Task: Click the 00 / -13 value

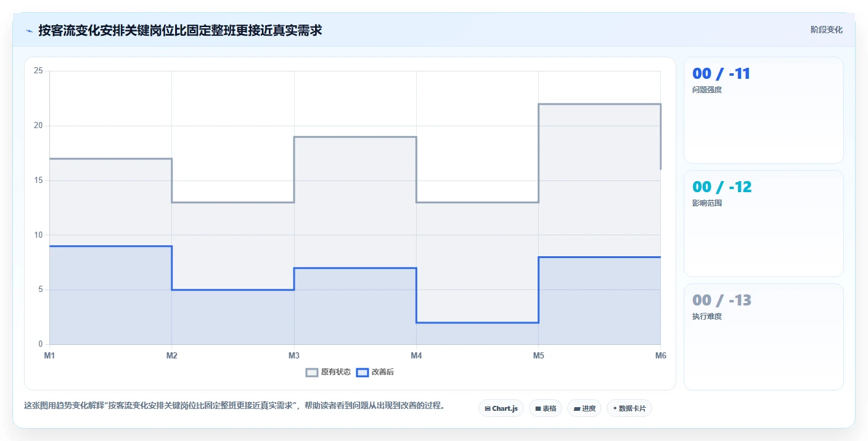Action: [722, 301]
